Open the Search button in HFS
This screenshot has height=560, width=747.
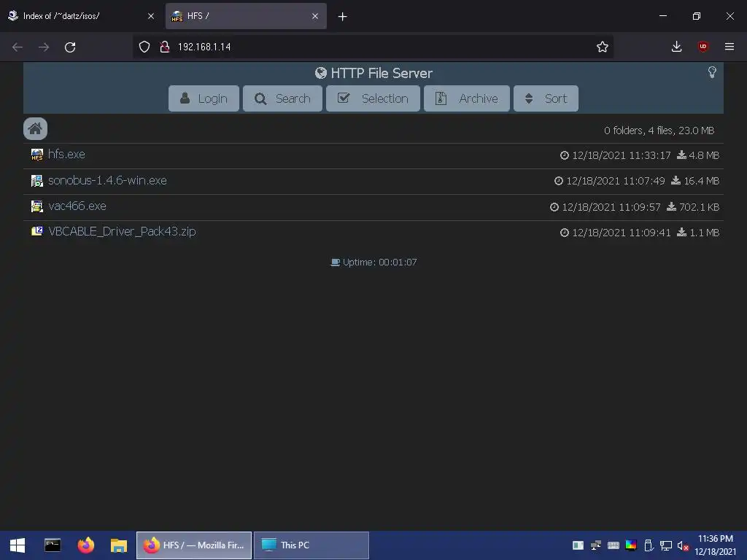tap(282, 98)
